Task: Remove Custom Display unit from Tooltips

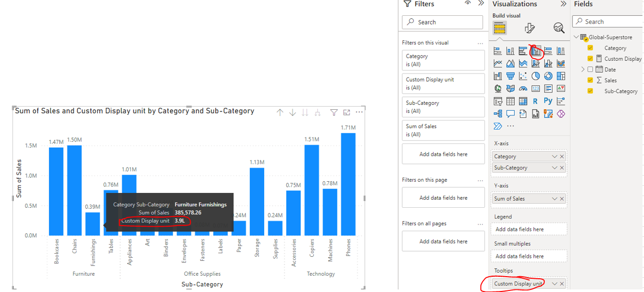Action: (x=562, y=284)
